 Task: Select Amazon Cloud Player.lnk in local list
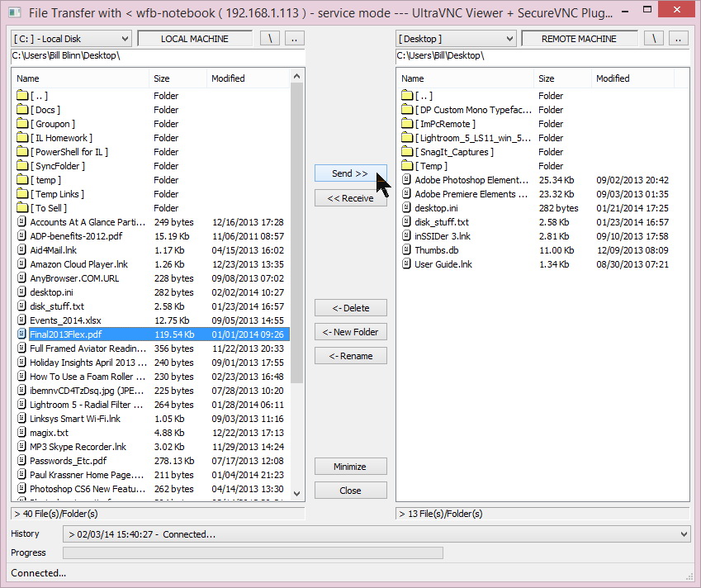pyautogui.click(x=78, y=264)
